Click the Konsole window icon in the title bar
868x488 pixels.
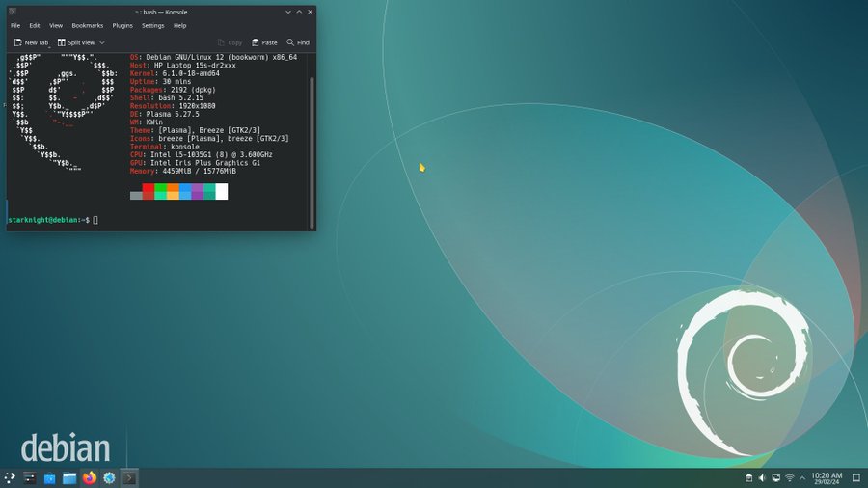coord(13,11)
